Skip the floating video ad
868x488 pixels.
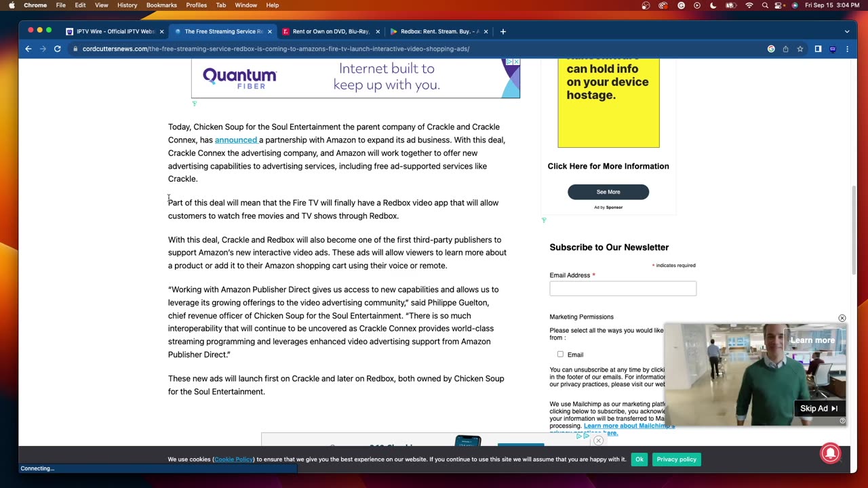pos(819,409)
